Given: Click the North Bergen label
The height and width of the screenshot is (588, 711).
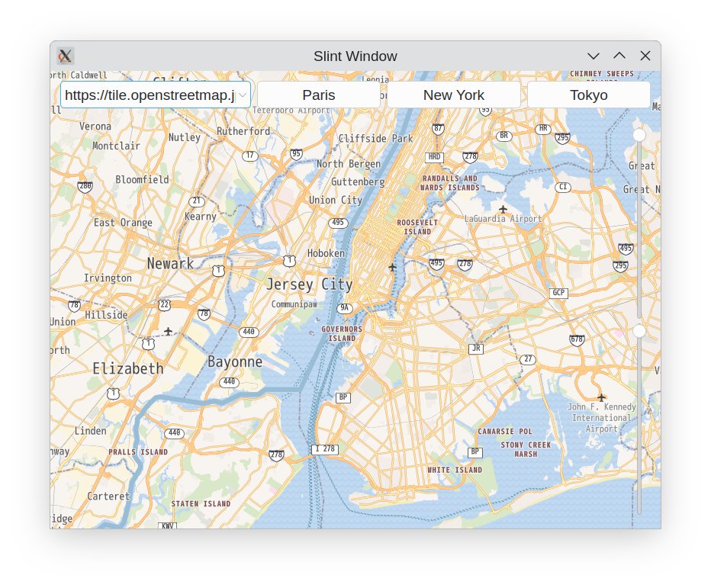Looking at the screenshot, I should (349, 164).
